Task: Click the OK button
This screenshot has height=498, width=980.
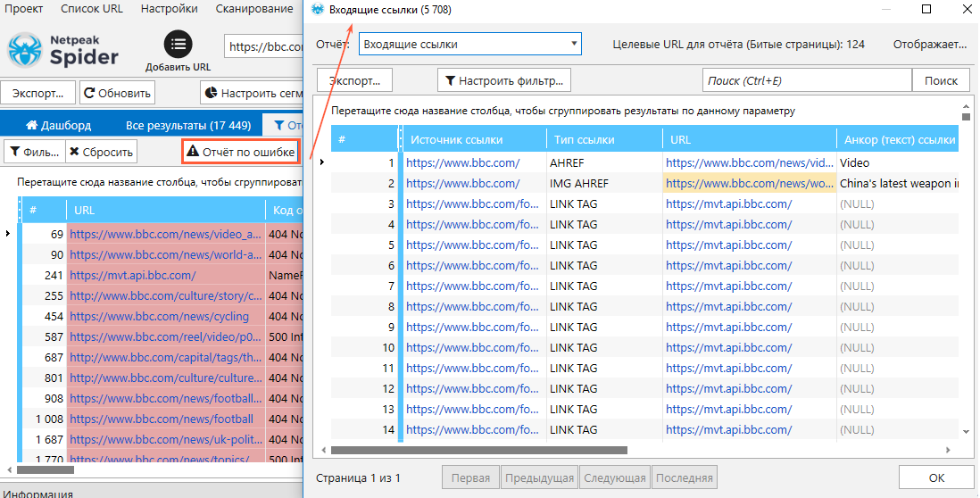Action: (x=936, y=477)
